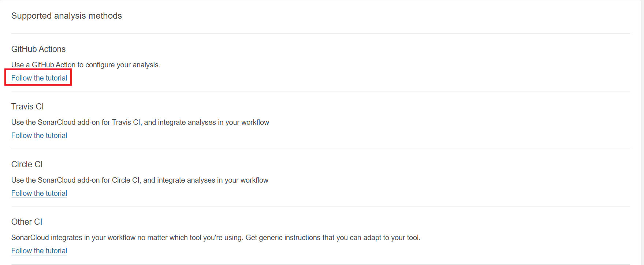The height and width of the screenshot is (265, 644).
Task: Click the 'Supported analysis methods' heading
Action: click(67, 16)
